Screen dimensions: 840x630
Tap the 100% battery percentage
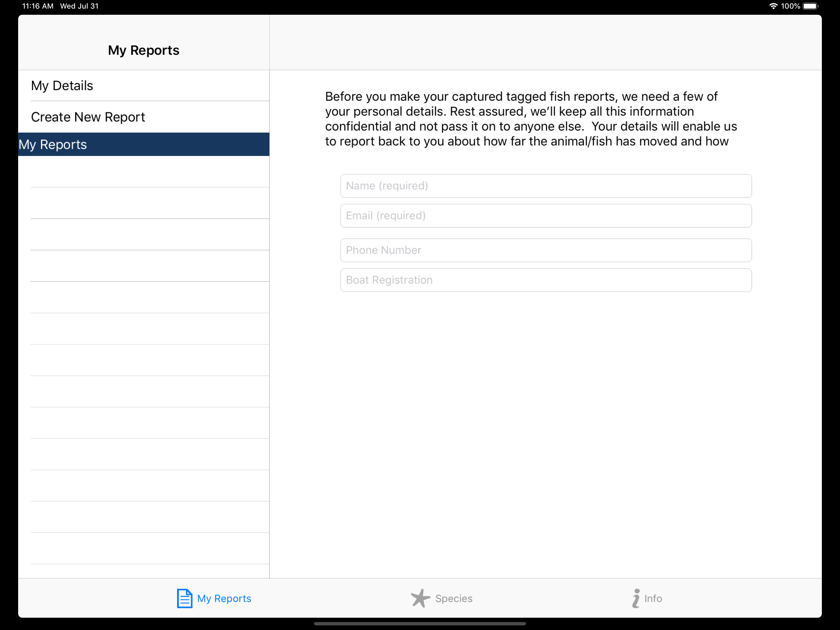pyautogui.click(x=790, y=6)
